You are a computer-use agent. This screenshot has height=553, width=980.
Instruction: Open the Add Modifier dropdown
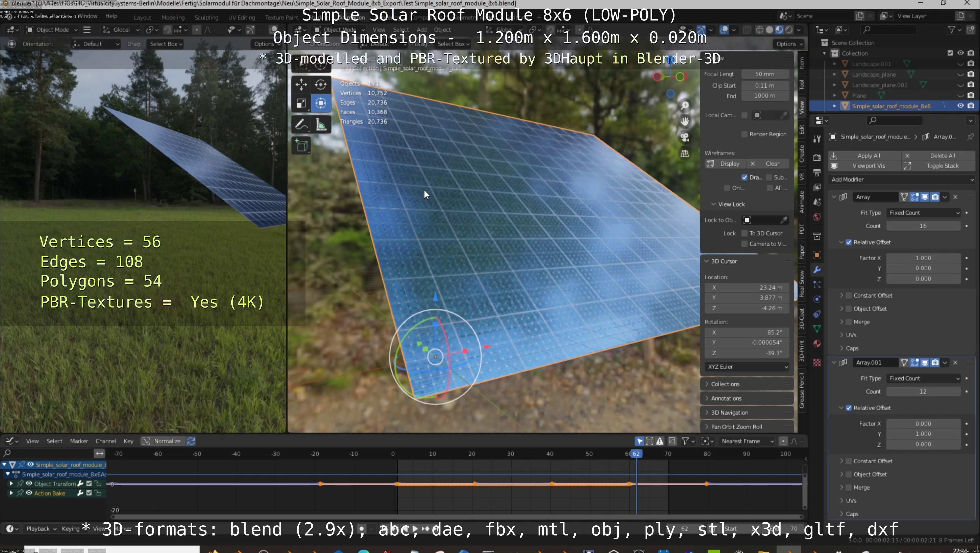coord(902,179)
